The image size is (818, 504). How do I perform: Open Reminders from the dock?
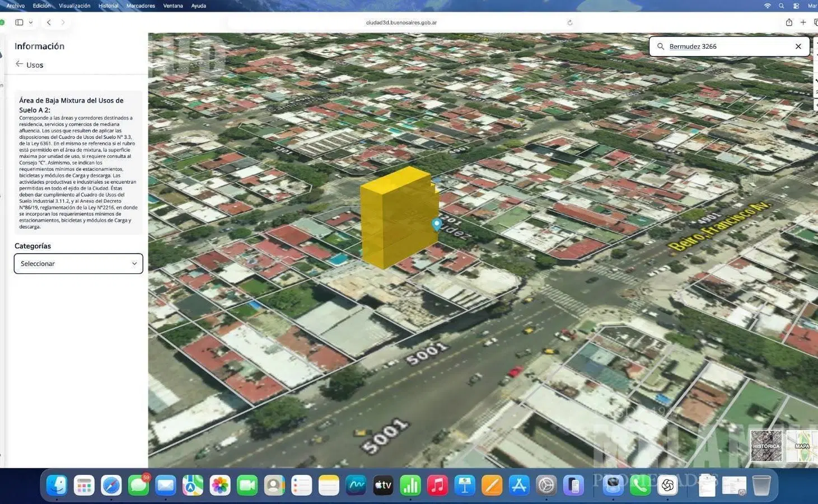[x=301, y=485]
